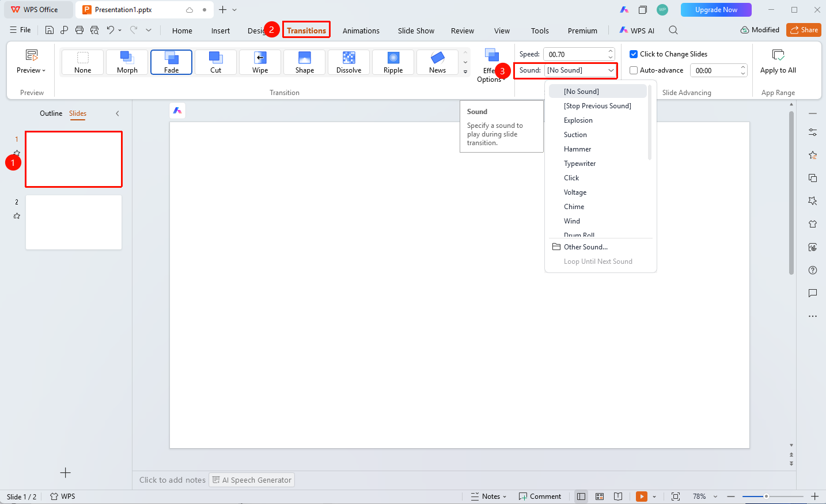The height and width of the screenshot is (504, 826).
Task: Choose the Cut transition
Action: point(215,62)
